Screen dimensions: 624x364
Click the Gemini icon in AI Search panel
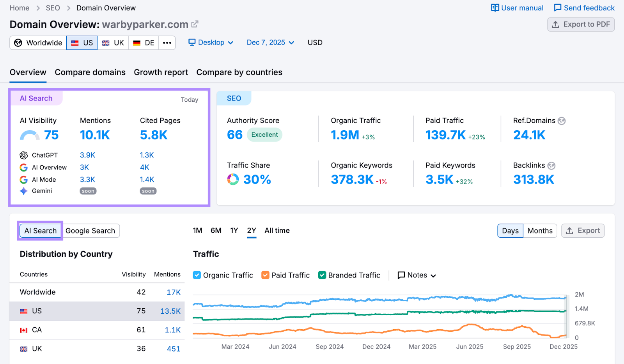click(23, 191)
